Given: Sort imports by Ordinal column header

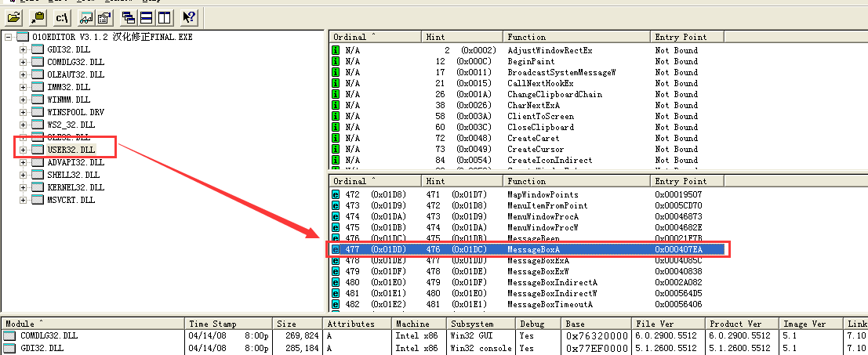Looking at the screenshot, I should (x=375, y=37).
